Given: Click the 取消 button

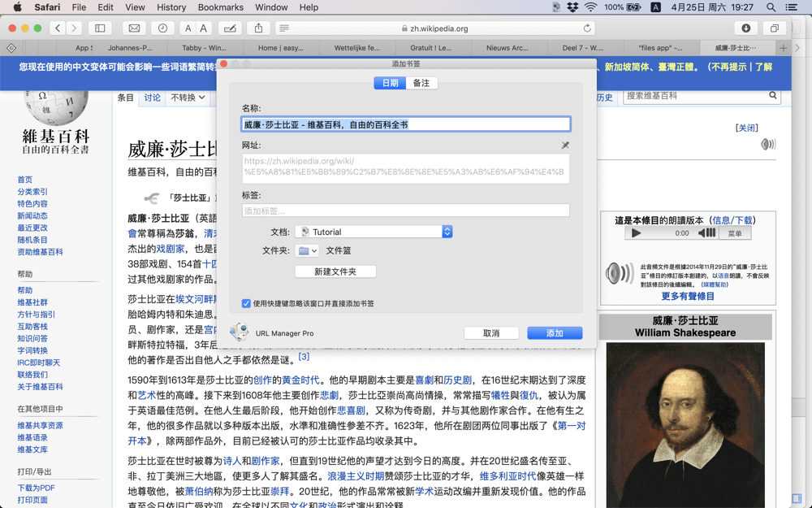Looking at the screenshot, I should tap(491, 332).
